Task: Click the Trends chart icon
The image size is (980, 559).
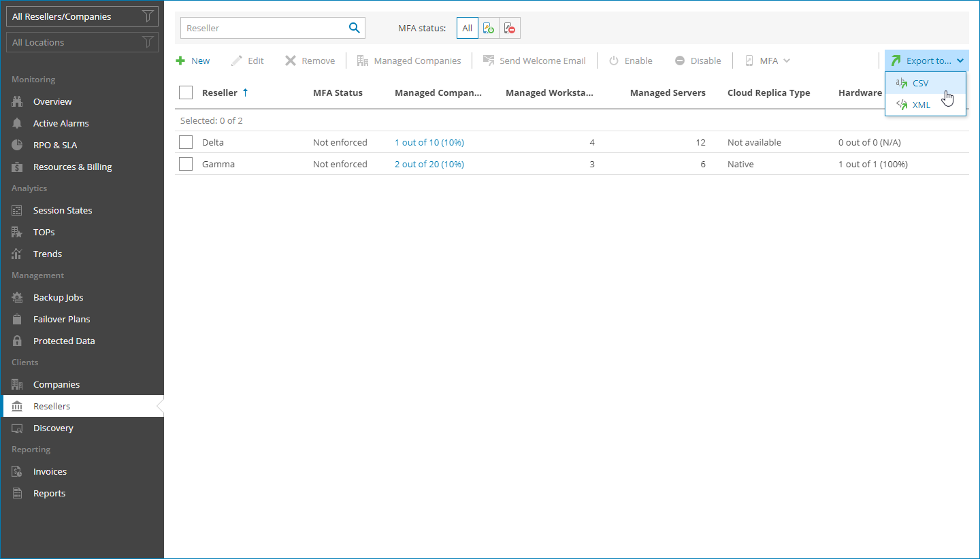Action: click(18, 254)
